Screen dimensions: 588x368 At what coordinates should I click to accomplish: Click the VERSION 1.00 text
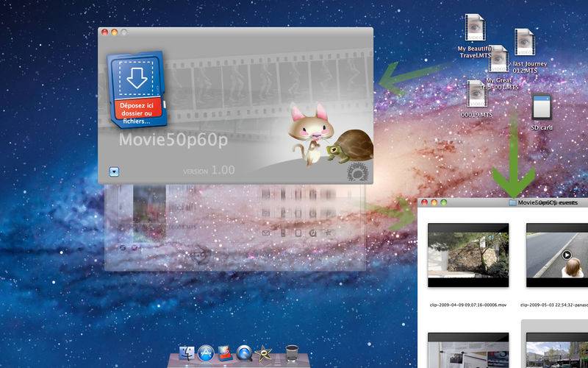point(209,171)
